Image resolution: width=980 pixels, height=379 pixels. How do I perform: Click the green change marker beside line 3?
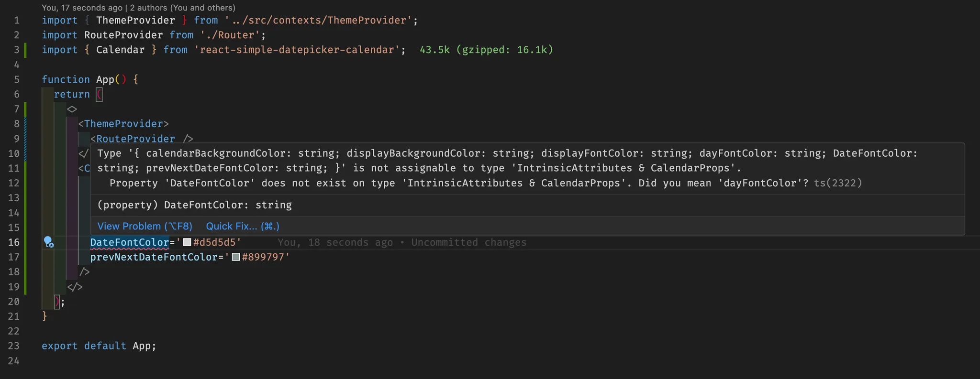25,50
